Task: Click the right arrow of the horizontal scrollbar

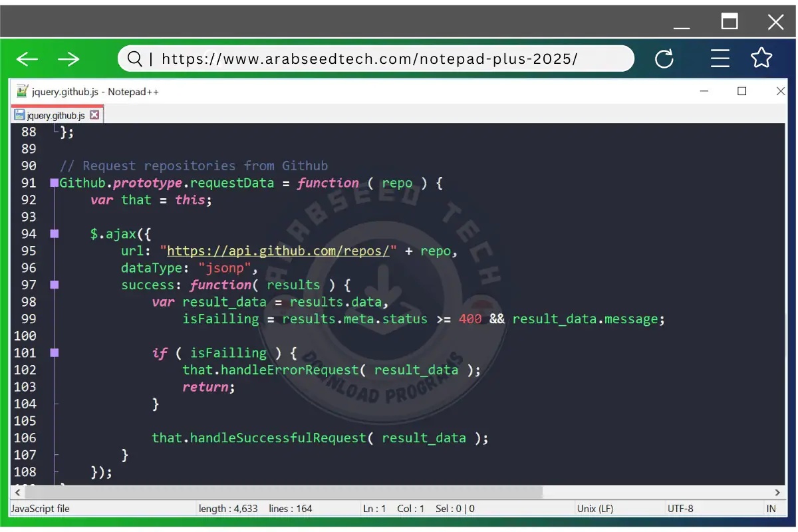Action: coord(777,492)
